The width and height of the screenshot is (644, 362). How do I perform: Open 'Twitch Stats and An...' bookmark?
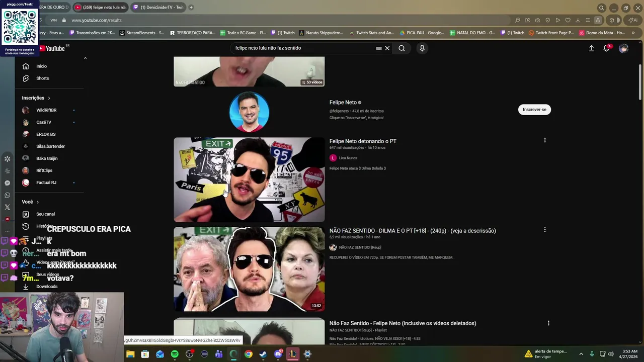pyautogui.click(x=371, y=33)
